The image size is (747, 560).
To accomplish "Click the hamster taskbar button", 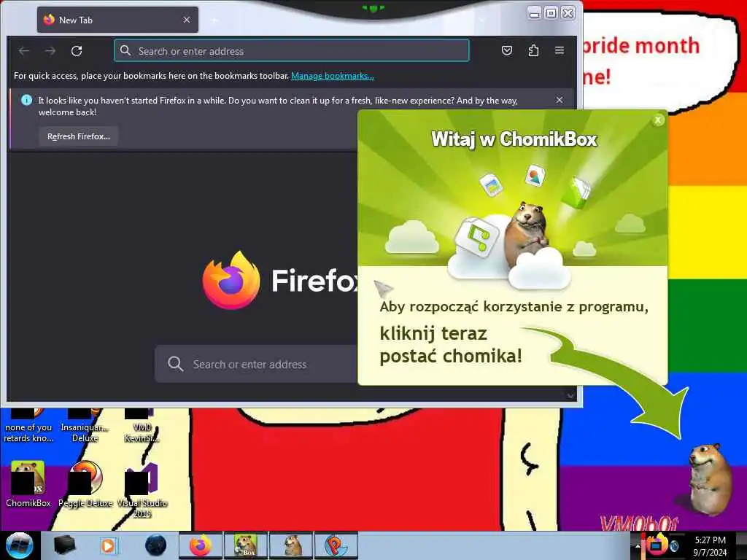I will click(x=290, y=545).
